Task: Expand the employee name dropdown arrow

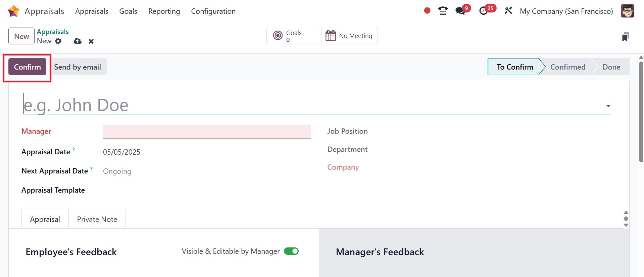Action: coord(608,106)
